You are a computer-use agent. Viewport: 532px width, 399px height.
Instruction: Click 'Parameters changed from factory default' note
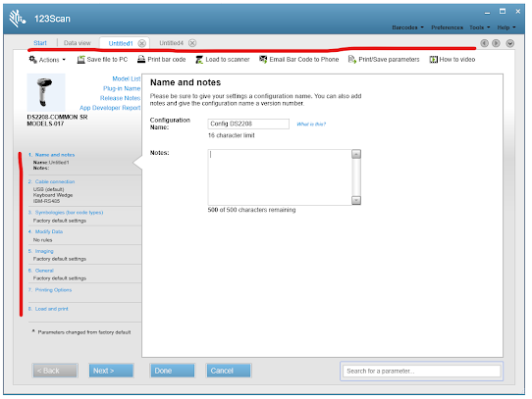coord(84,332)
